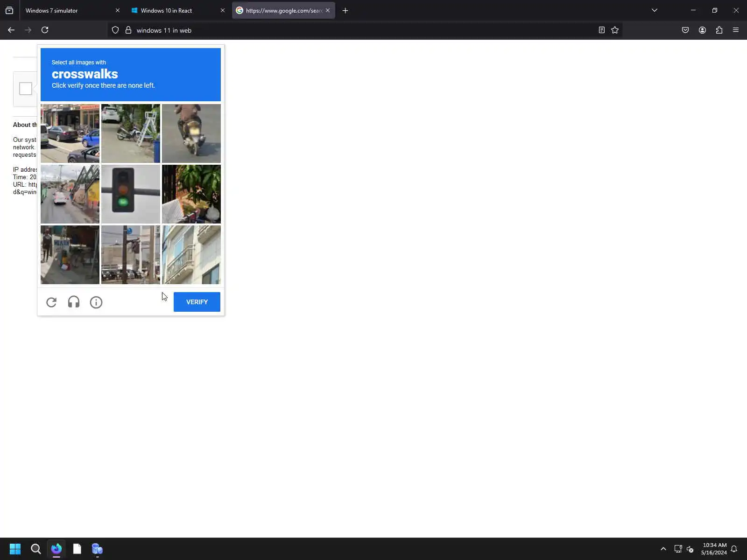This screenshot has width=747, height=560.
Task: Open the network status tray icon
Action: (678, 549)
